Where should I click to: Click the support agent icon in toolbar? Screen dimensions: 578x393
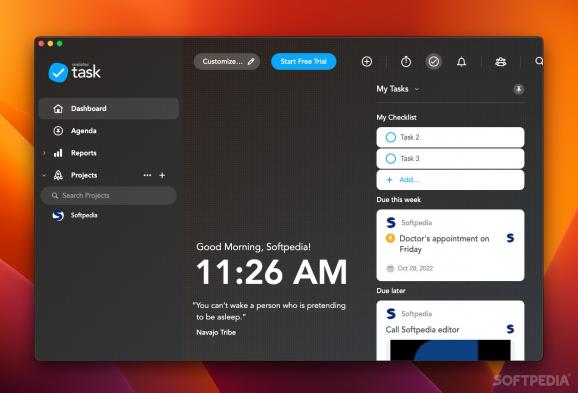click(500, 62)
